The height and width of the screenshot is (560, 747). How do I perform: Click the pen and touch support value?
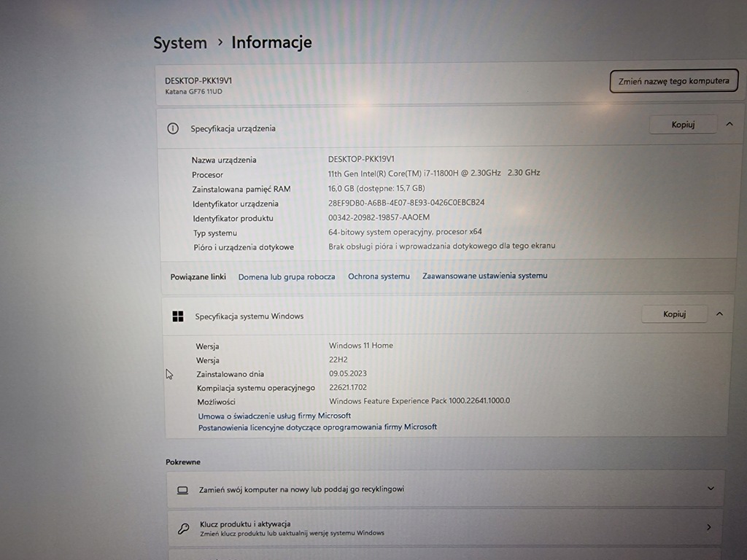click(441, 246)
